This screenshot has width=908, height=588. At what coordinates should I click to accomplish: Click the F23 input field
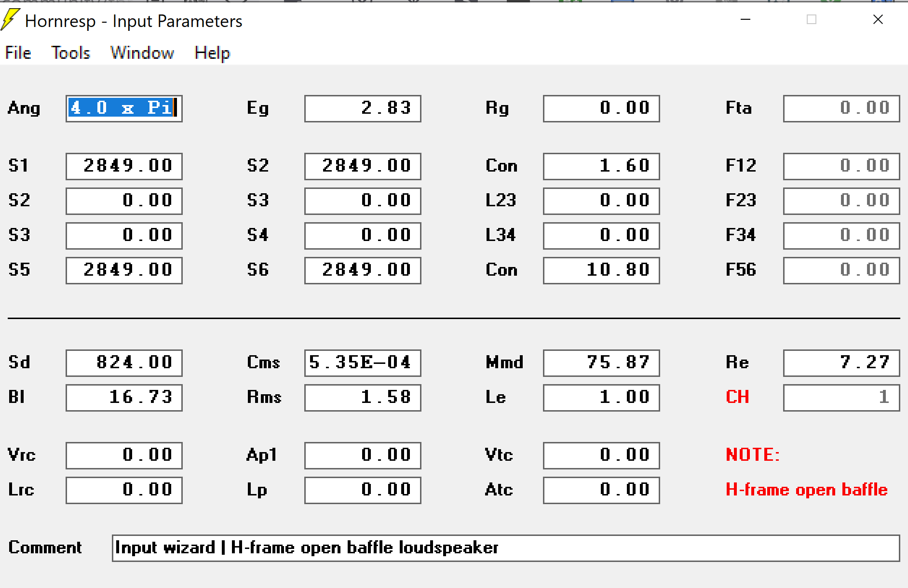(x=841, y=201)
